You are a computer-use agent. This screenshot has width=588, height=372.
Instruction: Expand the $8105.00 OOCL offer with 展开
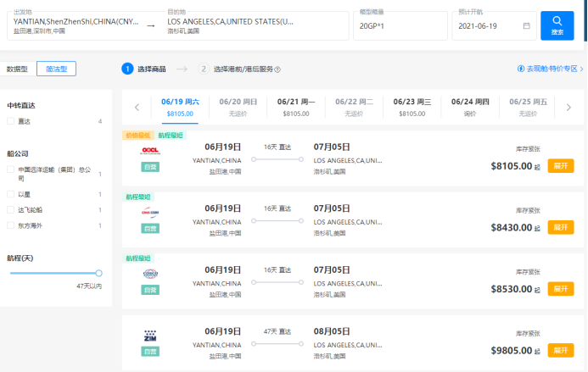[560, 166]
